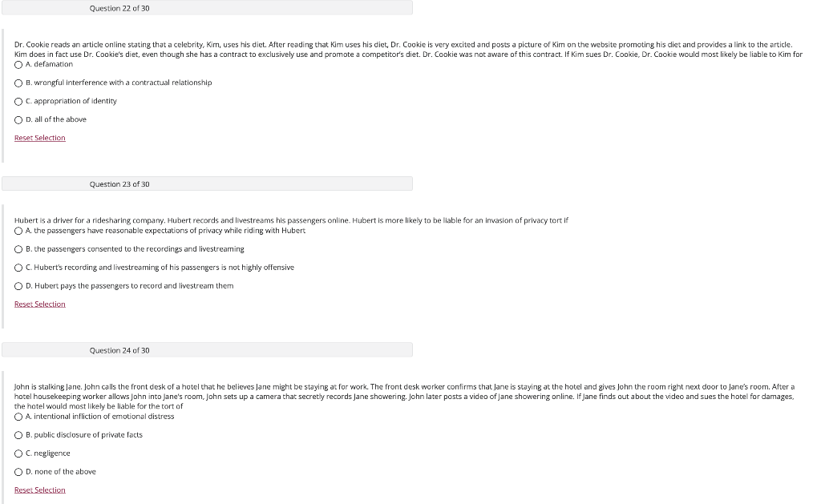Image resolution: width=821 pixels, height=504 pixels.
Task: Click the Dr. Cookie question text
Action: [x=408, y=49]
